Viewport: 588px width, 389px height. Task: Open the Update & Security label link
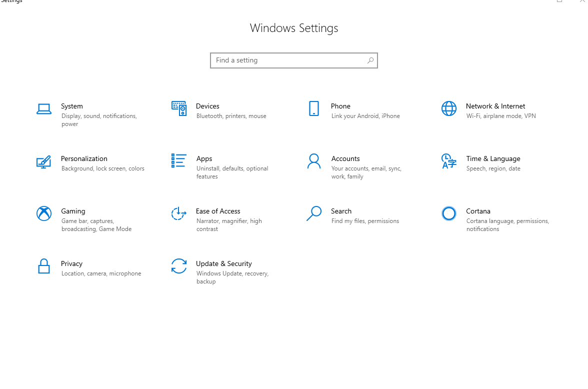223,263
